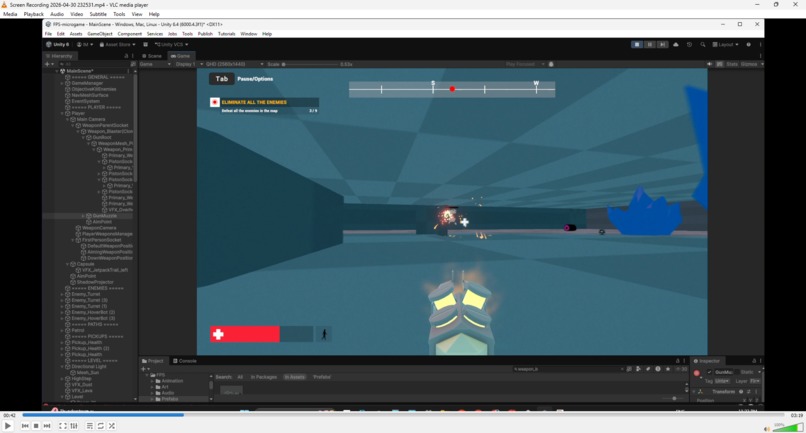This screenshot has height=433, width=806.
Task: Open Unity undo history icon
Action: coord(689,45)
